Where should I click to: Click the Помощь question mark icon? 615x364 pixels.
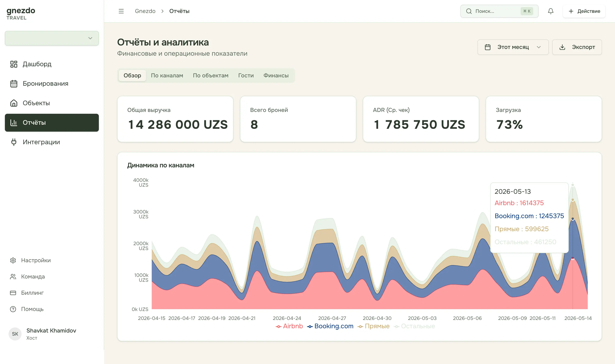coord(13,309)
